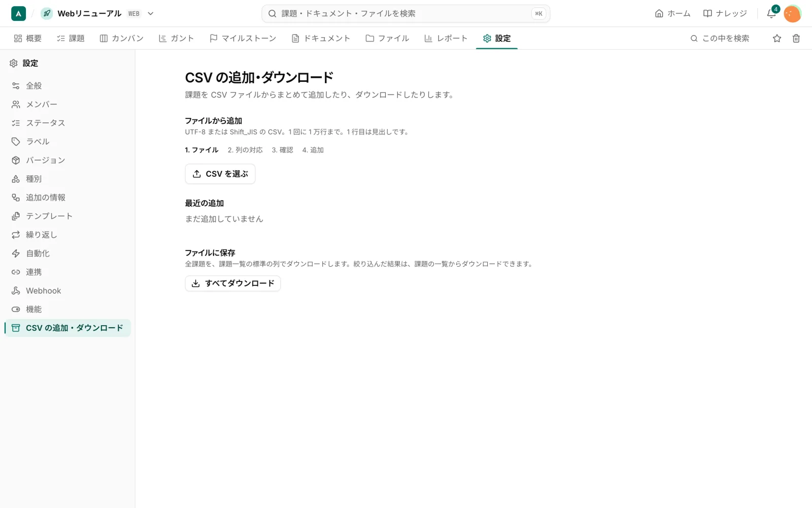The image size is (812, 508).
Task: Expand the Webリニューアル project dropdown
Action: [150, 14]
